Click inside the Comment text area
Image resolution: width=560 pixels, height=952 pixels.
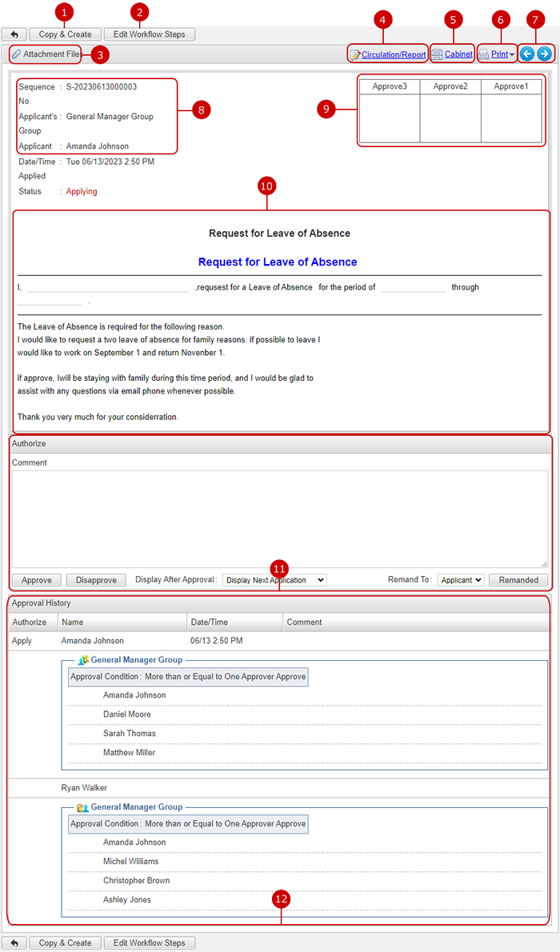click(x=279, y=519)
